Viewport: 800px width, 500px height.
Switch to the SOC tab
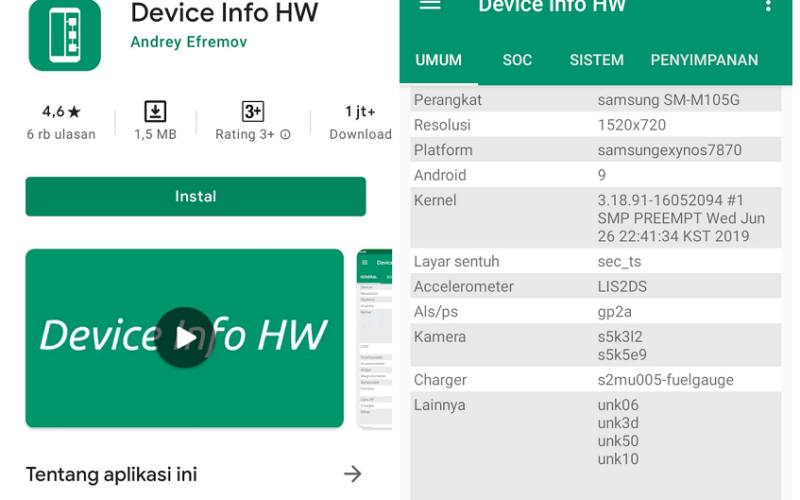pos(517,60)
